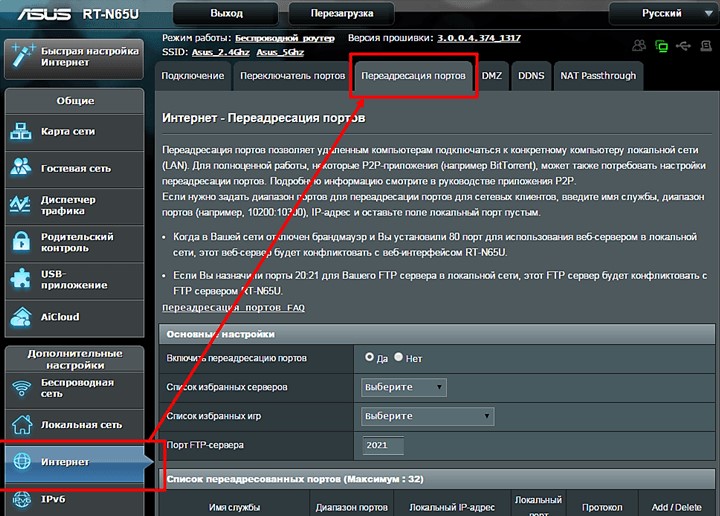The height and width of the screenshot is (516, 720).
Task: Open Диспетчер трафика traffic manager icon
Action: click(20, 205)
